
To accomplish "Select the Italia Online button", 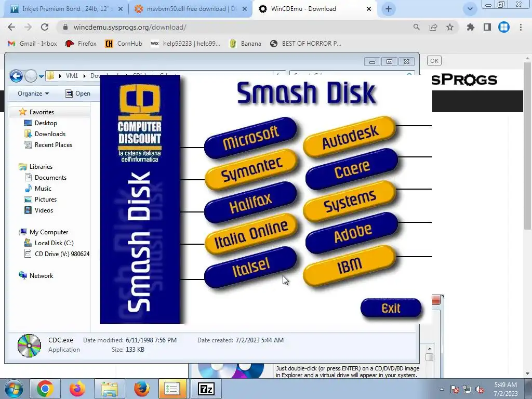I will [x=251, y=234].
